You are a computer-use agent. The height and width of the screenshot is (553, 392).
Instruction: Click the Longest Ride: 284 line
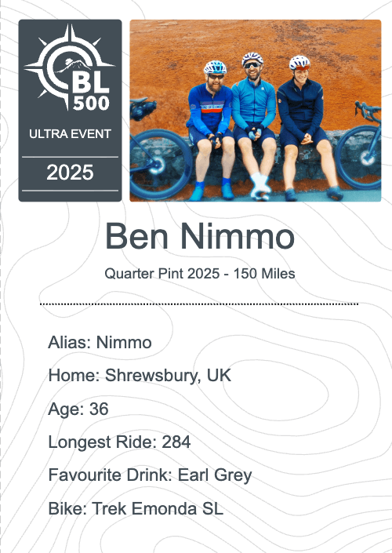coord(119,442)
